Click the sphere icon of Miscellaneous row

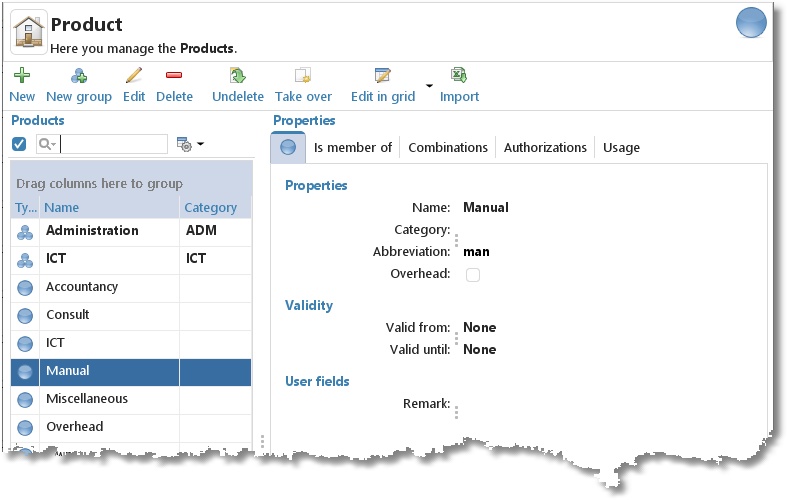[25, 400]
